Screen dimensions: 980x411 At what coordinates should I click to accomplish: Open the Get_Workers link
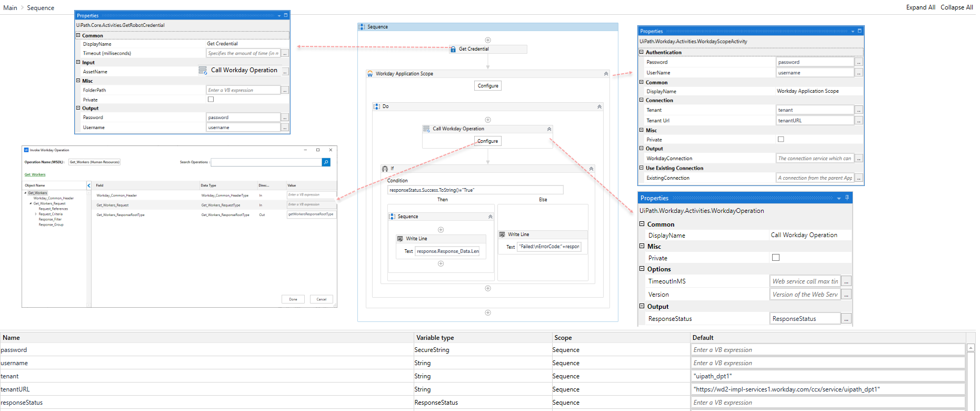tap(35, 174)
